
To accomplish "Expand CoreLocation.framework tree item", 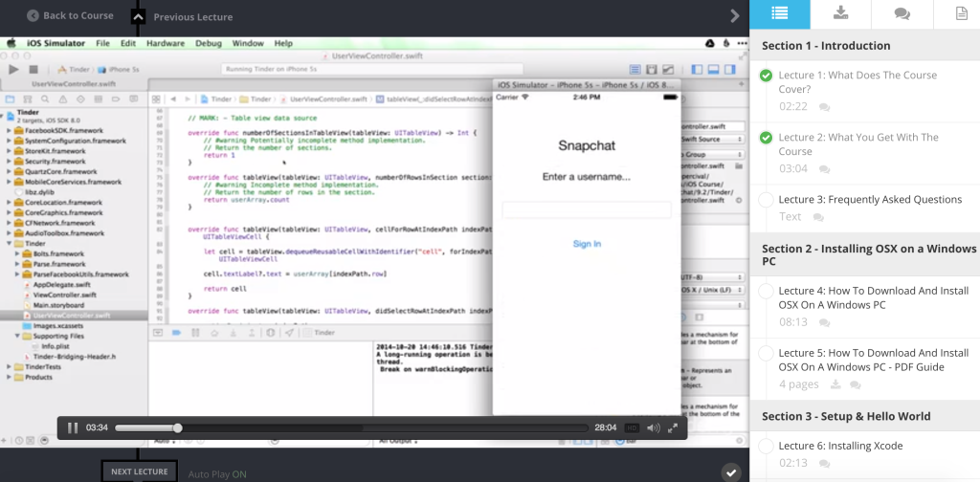I will [x=9, y=203].
